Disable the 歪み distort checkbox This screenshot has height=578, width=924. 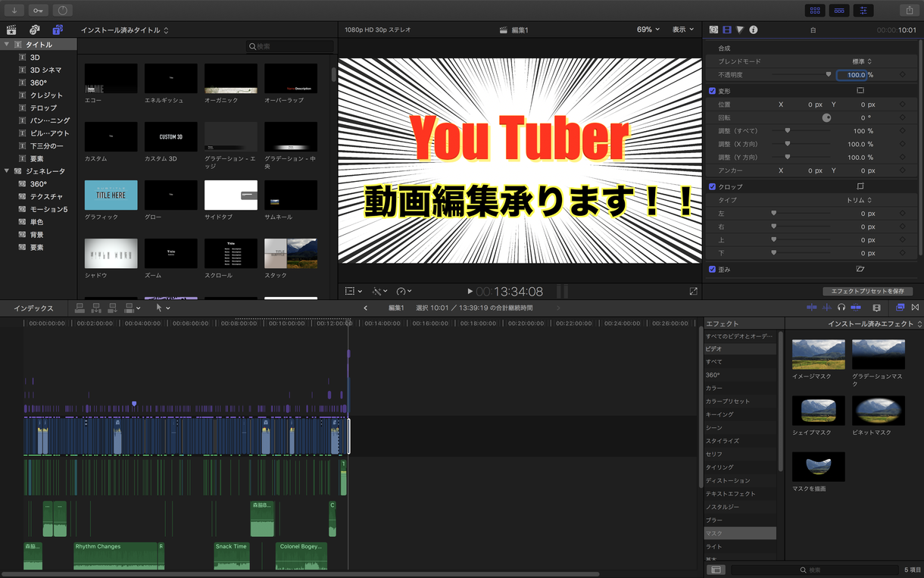[x=712, y=269]
